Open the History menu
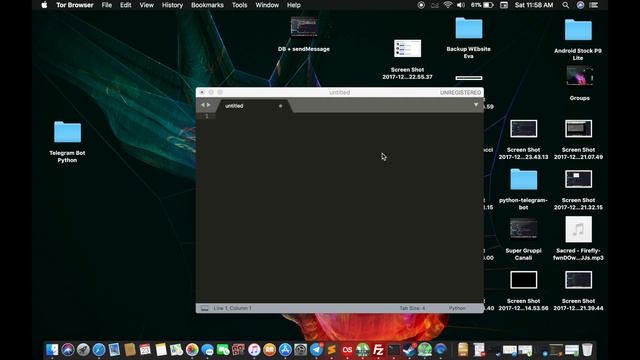 point(172,5)
